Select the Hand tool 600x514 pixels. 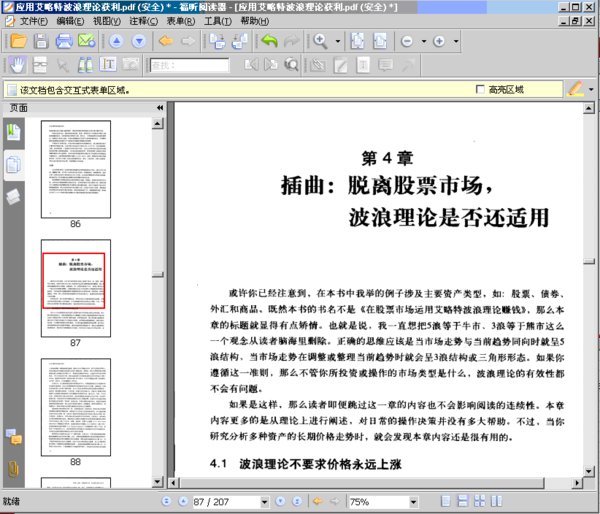(17, 65)
